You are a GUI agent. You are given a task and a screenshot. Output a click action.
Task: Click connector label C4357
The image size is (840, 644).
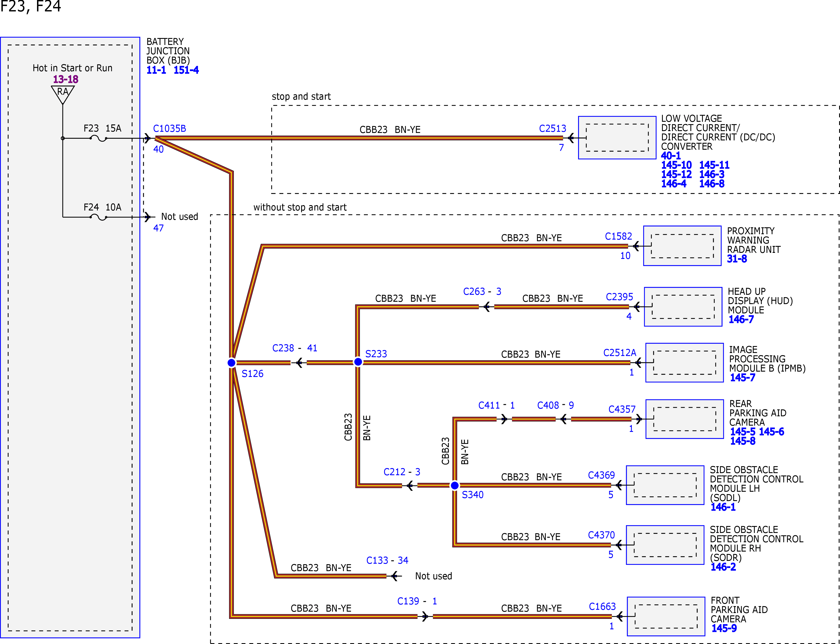(622, 409)
